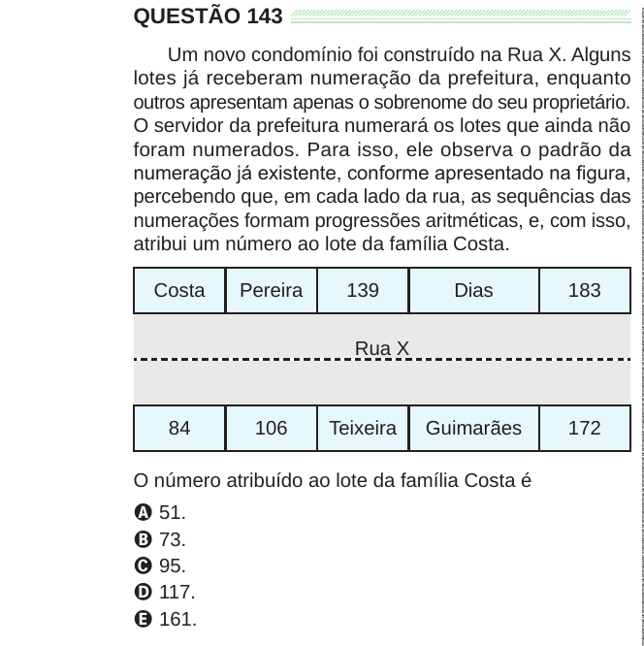Viewport: 644px width, 646px height.
Task: Click the Dias lot cell
Action: pos(474,290)
